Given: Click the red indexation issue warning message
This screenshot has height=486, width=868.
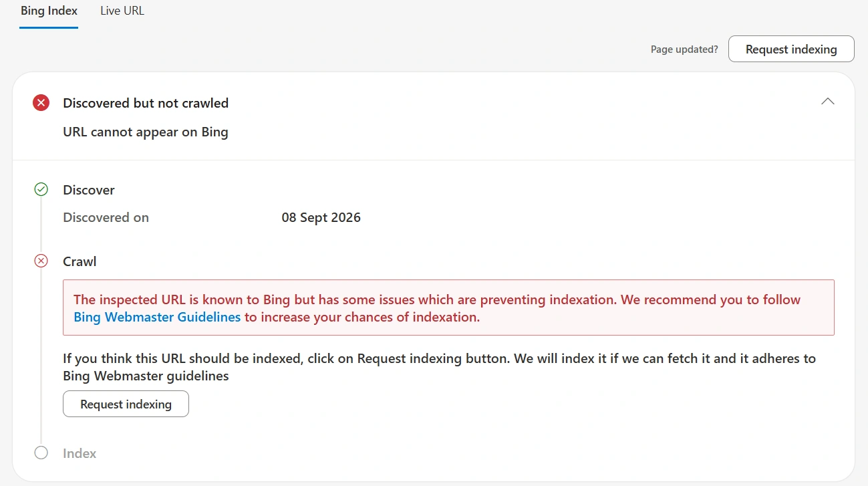Looking at the screenshot, I should click(448, 308).
